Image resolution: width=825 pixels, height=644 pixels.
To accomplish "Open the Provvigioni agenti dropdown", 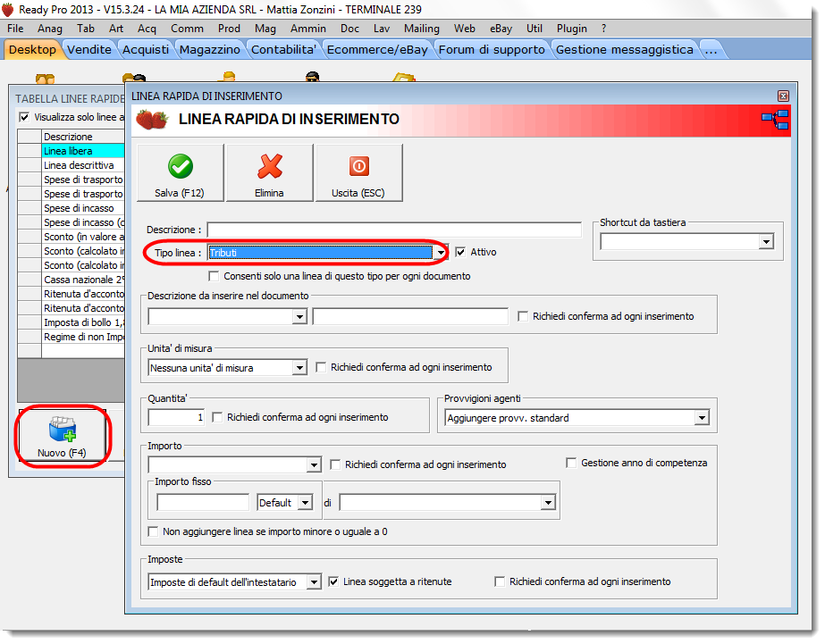I will (x=702, y=418).
